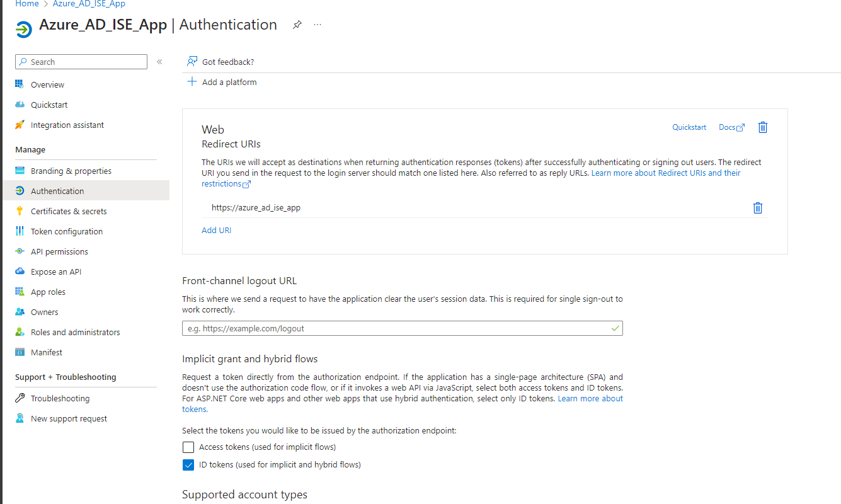Click the API permissions icon
This screenshot has width=841, height=504.
tap(20, 251)
